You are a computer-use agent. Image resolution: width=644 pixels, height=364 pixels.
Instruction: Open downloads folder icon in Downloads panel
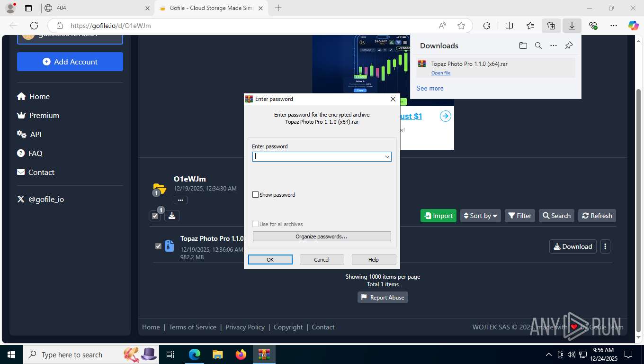(523, 45)
